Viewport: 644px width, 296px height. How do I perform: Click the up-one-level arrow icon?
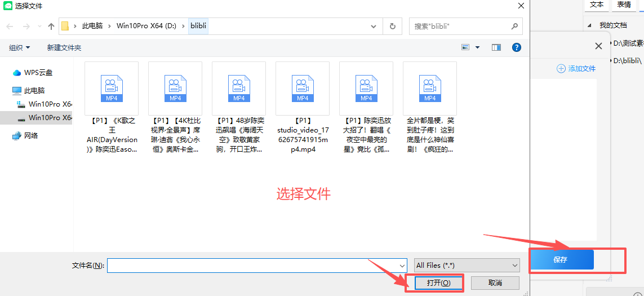[51, 26]
